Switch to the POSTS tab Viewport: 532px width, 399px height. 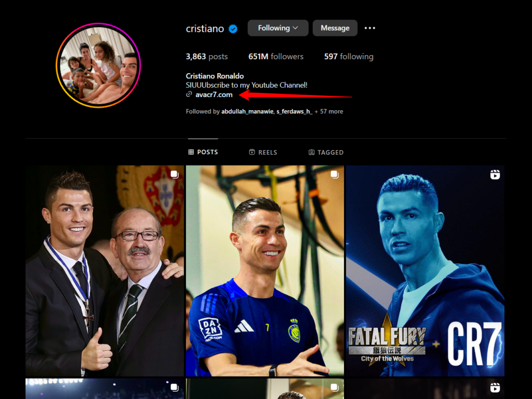click(203, 152)
